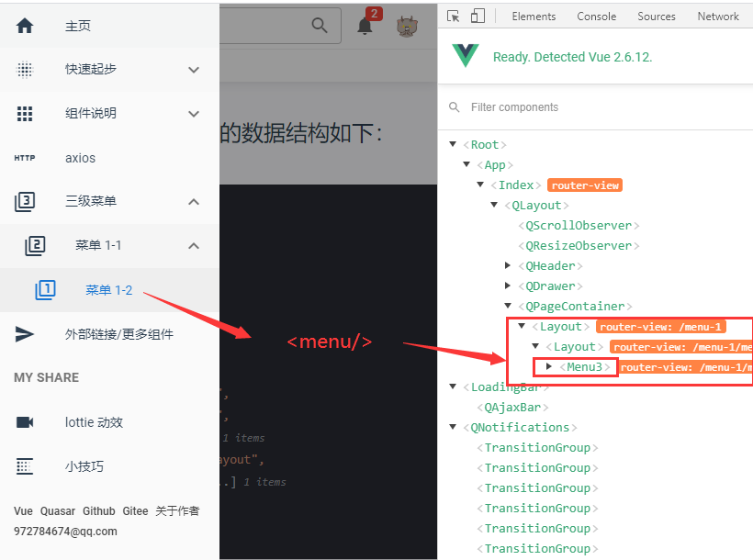Collapse the 三级菜单 menu chevron
The image size is (753, 560).
pyautogui.click(x=194, y=202)
